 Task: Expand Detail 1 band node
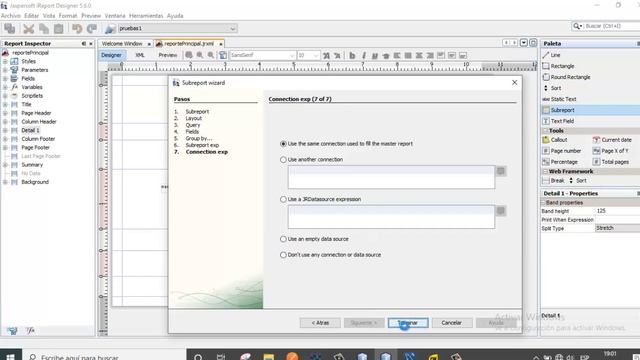[x=5, y=130]
